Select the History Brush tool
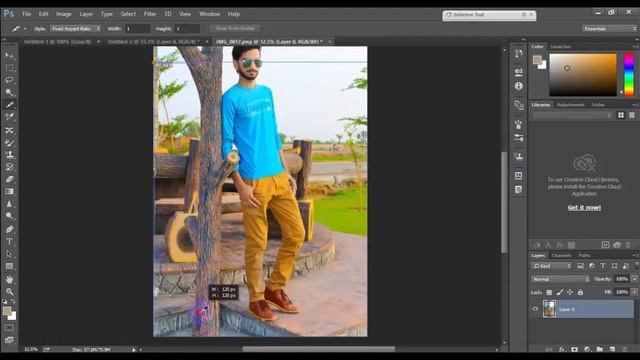640x360 pixels. [x=9, y=167]
